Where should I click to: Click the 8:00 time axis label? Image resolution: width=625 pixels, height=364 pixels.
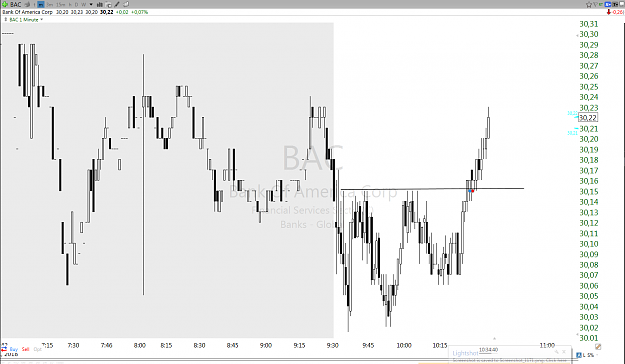(140, 345)
